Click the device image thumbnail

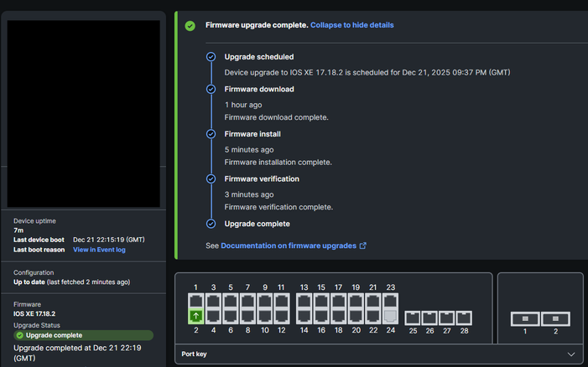pyautogui.click(x=83, y=113)
